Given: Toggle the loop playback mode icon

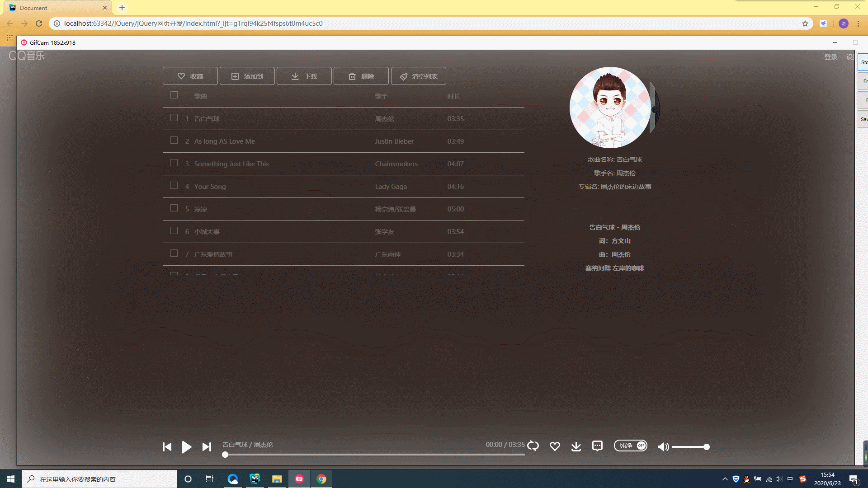Looking at the screenshot, I should coord(533,446).
